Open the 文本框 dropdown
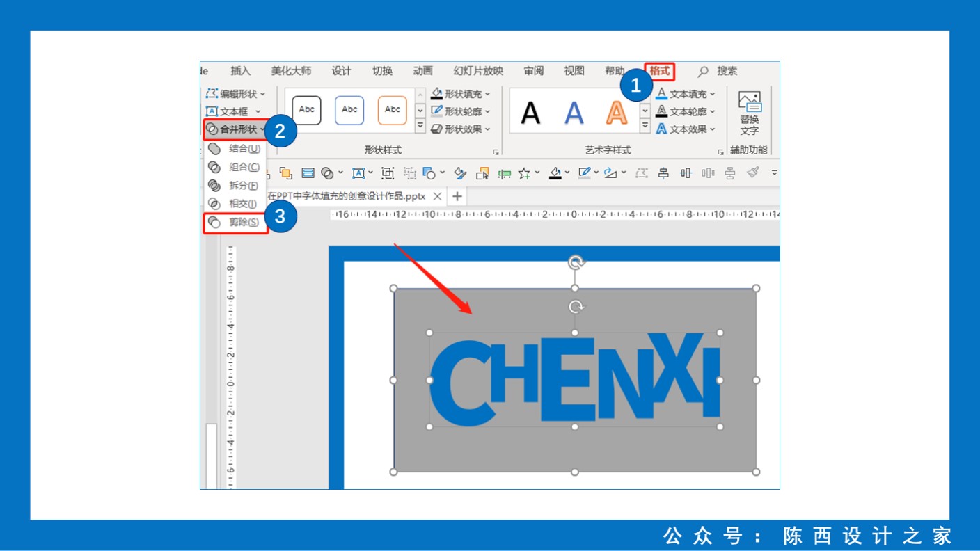This screenshot has height=551, width=980. click(x=233, y=111)
